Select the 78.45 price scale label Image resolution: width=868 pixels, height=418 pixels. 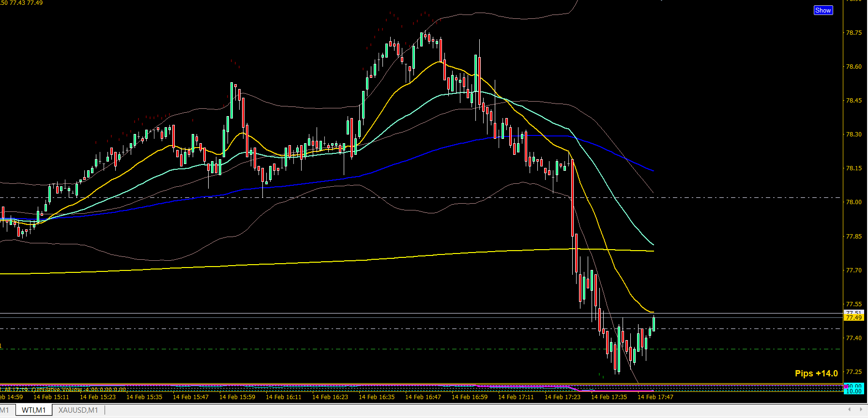point(853,101)
